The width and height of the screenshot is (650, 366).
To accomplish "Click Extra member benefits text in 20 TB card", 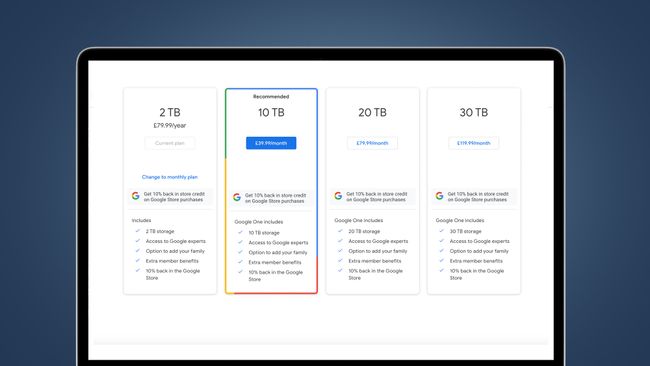I will (375, 261).
